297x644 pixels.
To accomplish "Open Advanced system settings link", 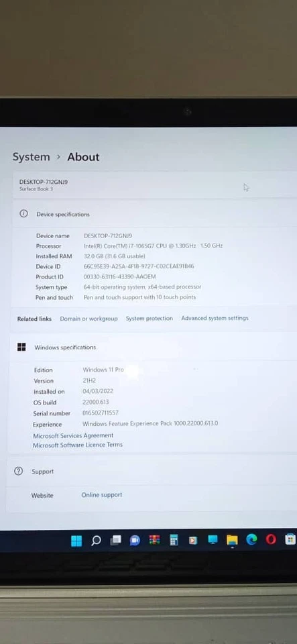I will pyautogui.click(x=215, y=318).
